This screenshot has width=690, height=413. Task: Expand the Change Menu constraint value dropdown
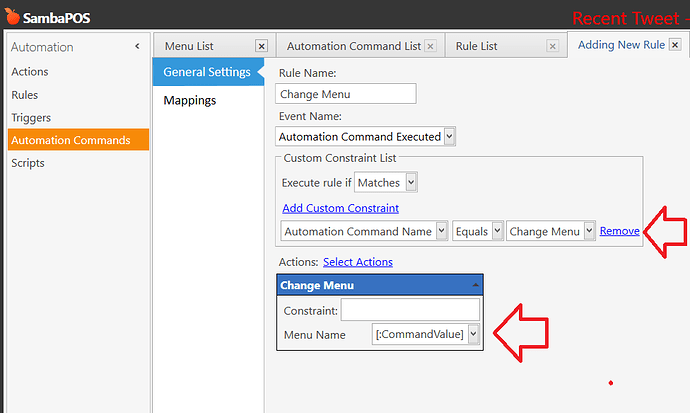click(x=589, y=231)
